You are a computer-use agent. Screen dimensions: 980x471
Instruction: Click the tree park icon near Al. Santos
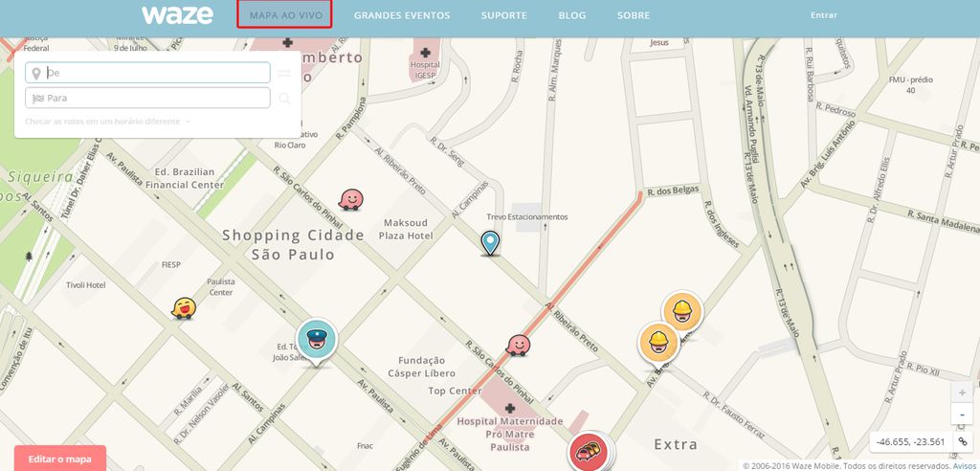click(29, 256)
